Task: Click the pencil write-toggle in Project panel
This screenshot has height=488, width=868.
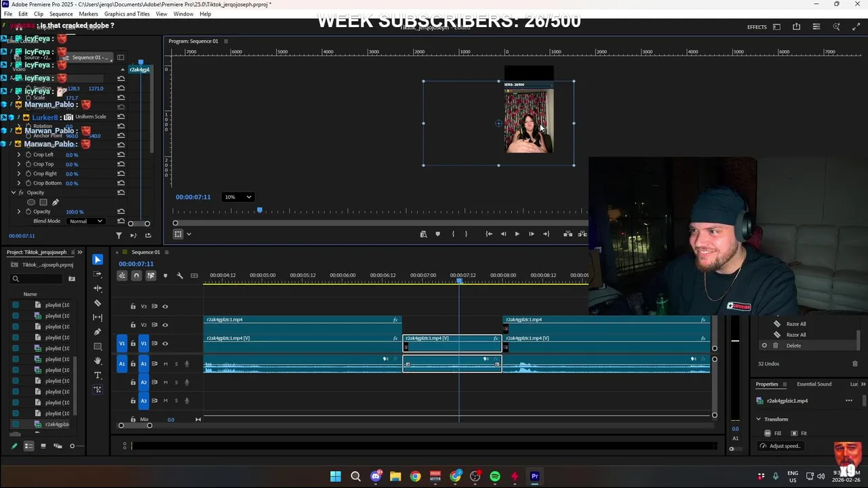Action: pyautogui.click(x=14, y=446)
